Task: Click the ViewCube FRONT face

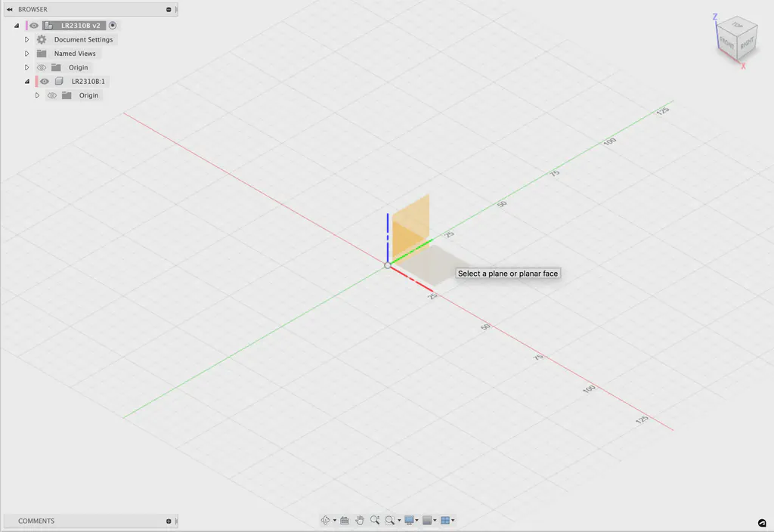Action: (727, 43)
